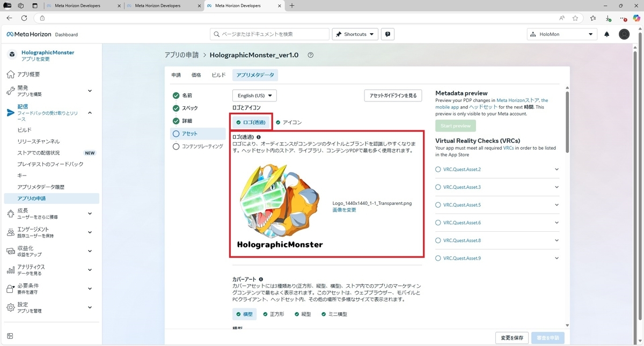Viewport: 644px width, 346px height.
Task: Click the アナリティクス bar chart icon
Action: (11, 270)
